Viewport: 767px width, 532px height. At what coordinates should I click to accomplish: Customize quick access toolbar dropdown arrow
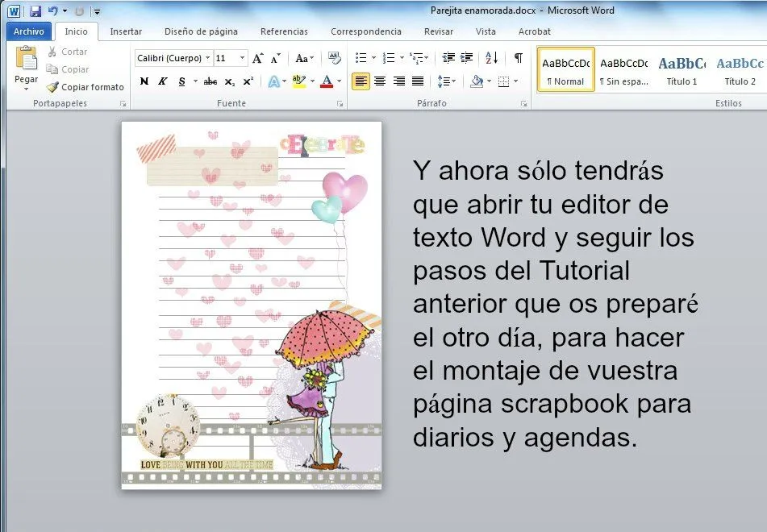(97, 11)
